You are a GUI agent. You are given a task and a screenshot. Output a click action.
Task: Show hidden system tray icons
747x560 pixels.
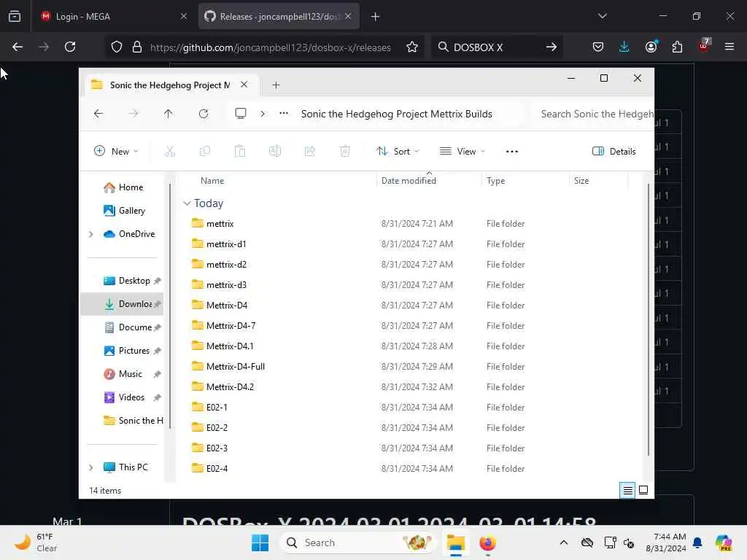click(564, 542)
